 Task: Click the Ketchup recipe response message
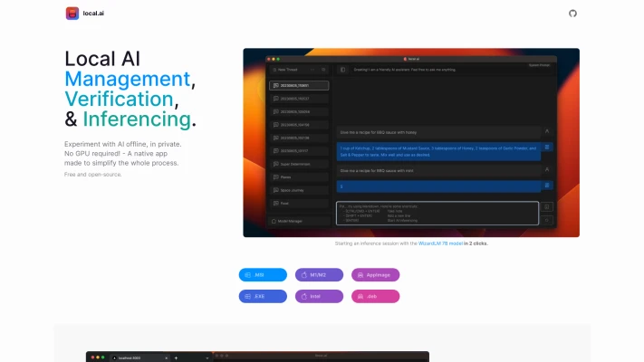click(438, 151)
